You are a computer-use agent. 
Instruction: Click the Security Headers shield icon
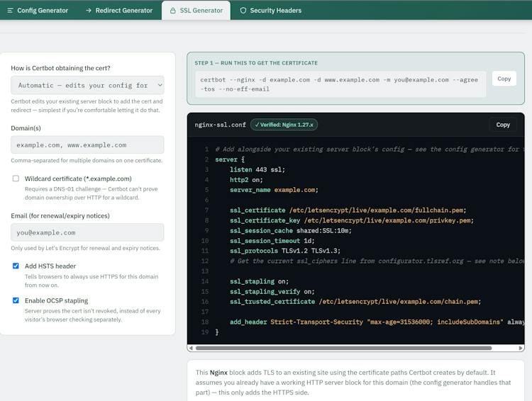tap(243, 11)
